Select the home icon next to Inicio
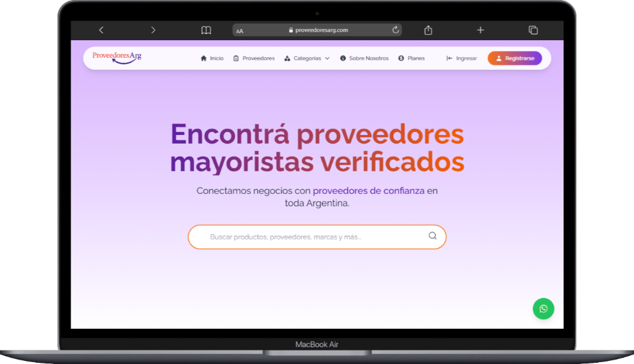This screenshot has height=364, width=634. pos(204,58)
